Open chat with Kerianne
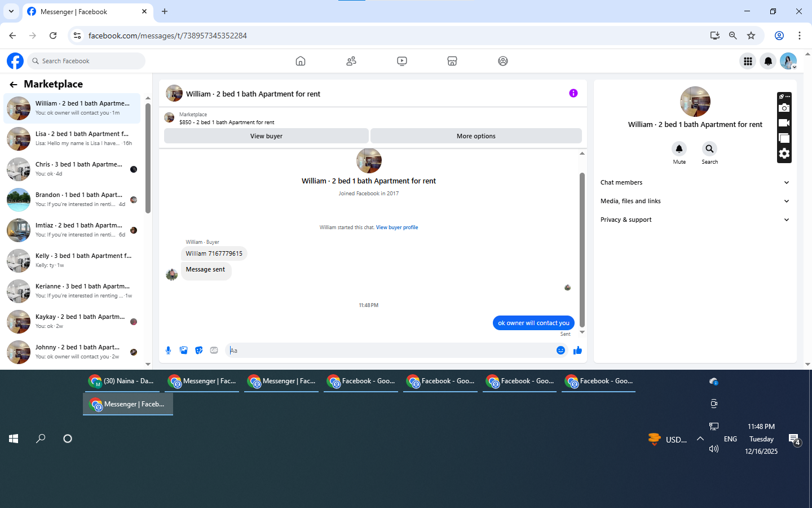The image size is (812, 508). click(72, 291)
